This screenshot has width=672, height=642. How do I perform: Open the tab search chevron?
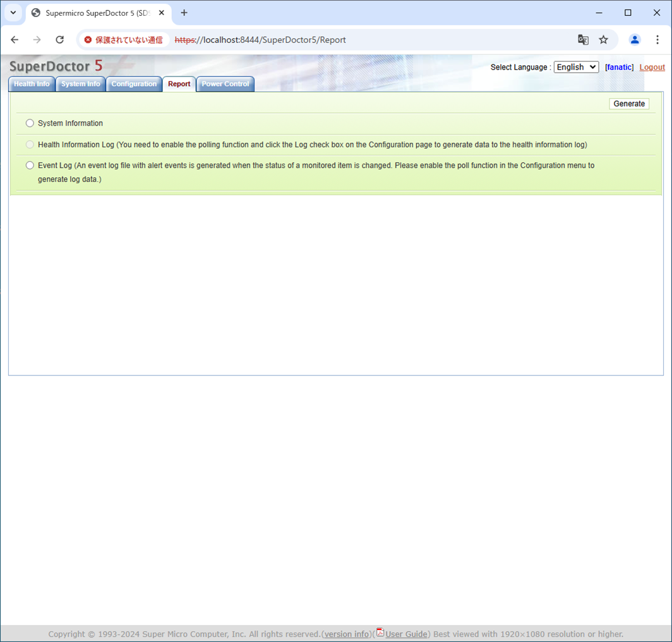click(x=13, y=13)
